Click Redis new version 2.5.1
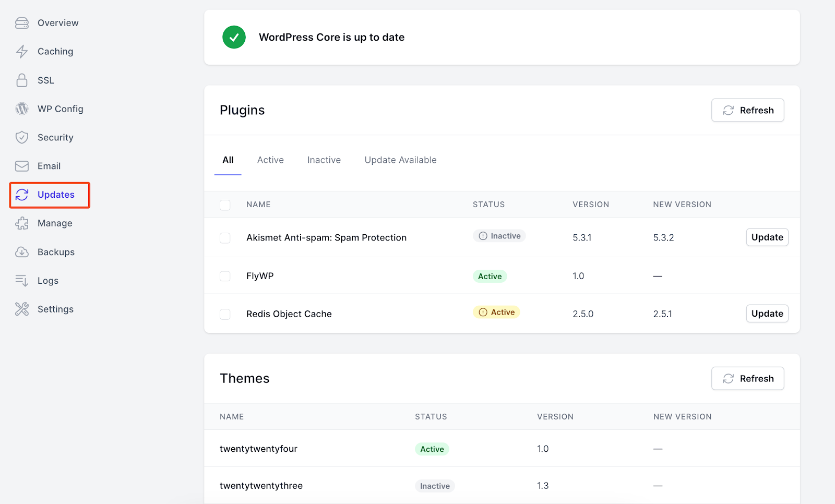 (x=662, y=314)
